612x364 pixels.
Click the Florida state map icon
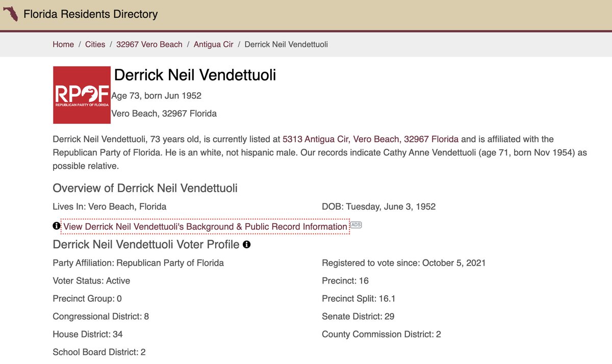click(x=10, y=14)
